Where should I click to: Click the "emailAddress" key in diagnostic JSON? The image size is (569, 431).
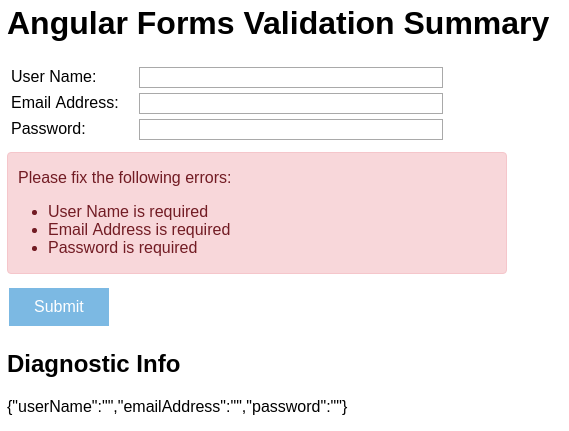[x=172, y=407]
